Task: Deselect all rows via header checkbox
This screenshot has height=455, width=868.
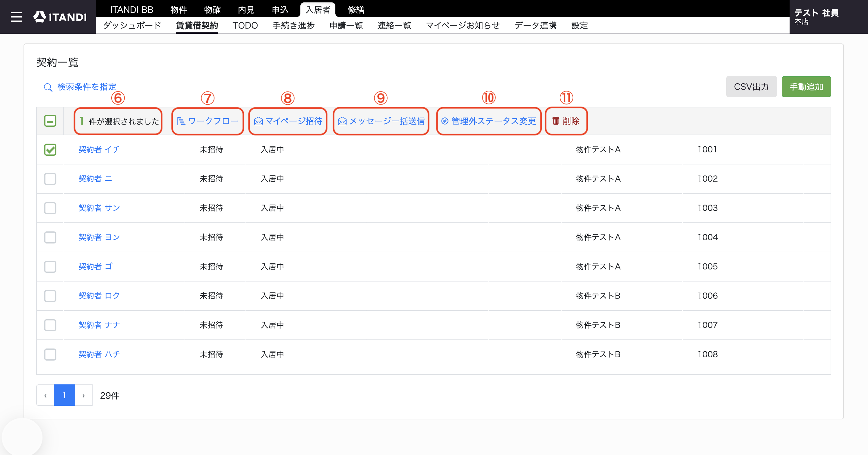Action: [50, 121]
